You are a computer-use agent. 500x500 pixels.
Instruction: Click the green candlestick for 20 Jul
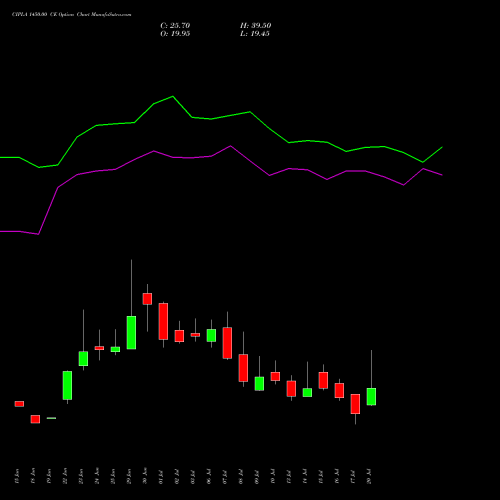click(x=371, y=397)
